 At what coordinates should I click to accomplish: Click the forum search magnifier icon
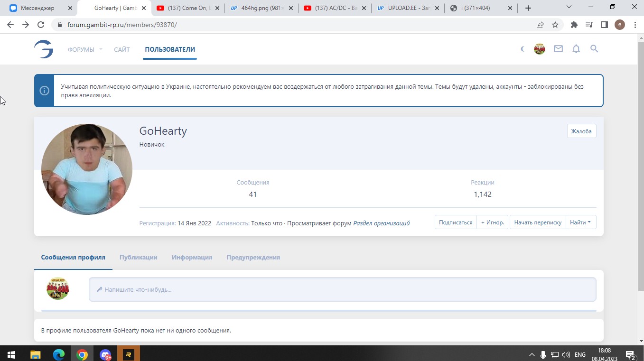pos(594,49)
